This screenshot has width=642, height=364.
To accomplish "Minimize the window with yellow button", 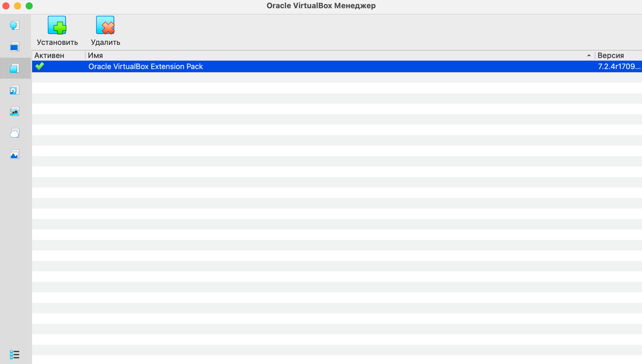I will (x=18, y=6).
